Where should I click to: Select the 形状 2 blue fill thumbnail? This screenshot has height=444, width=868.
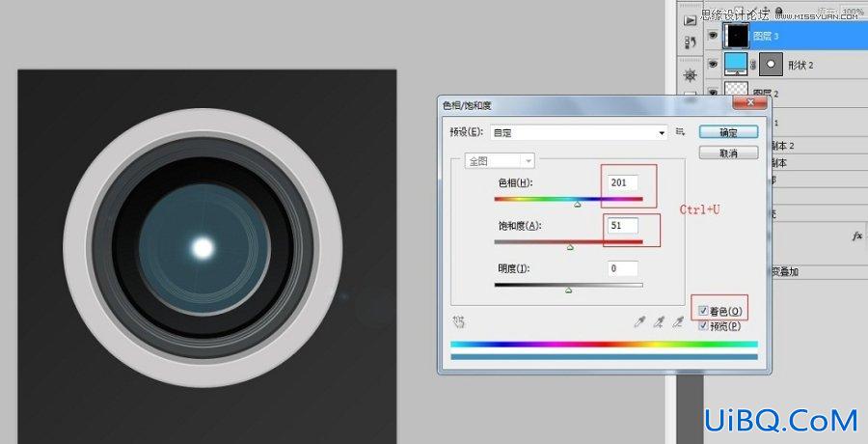click(x=737, y=65)
